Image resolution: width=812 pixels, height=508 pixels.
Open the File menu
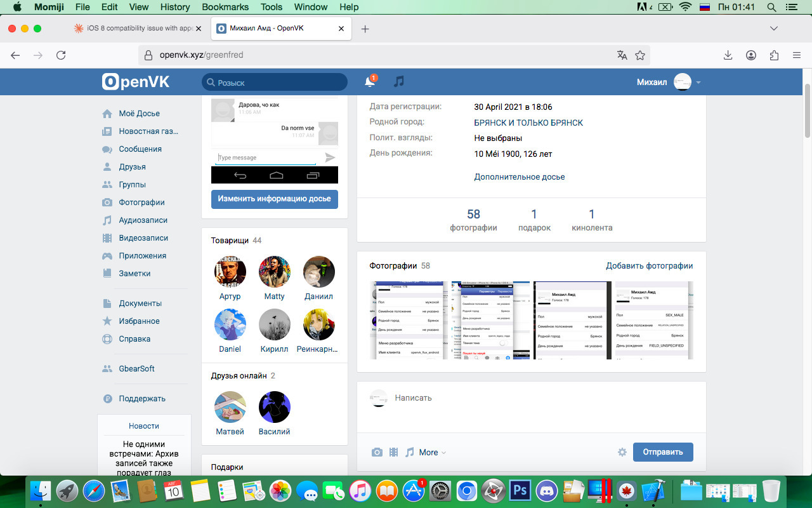[82, 7]
